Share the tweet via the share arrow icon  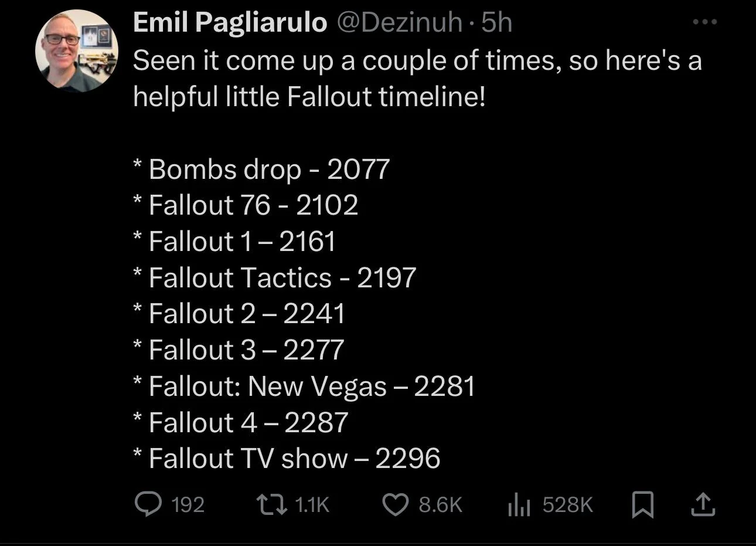tap(703, 504)
